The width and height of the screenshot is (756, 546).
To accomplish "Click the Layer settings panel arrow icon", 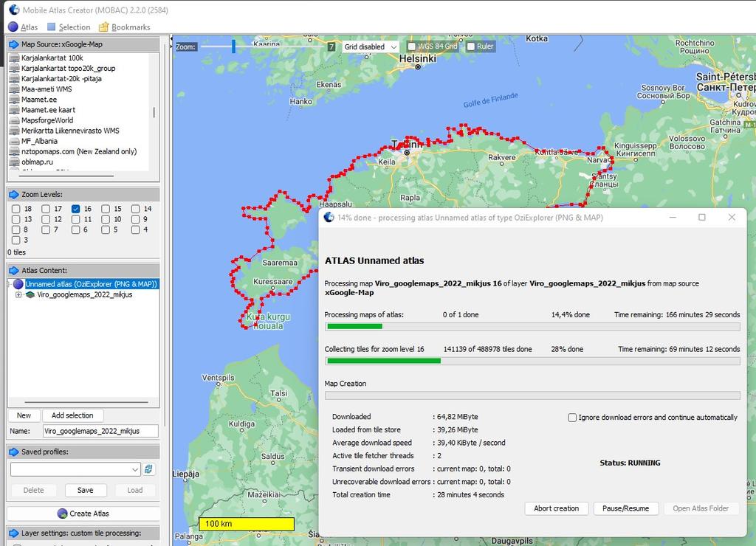I will point(14,533).
